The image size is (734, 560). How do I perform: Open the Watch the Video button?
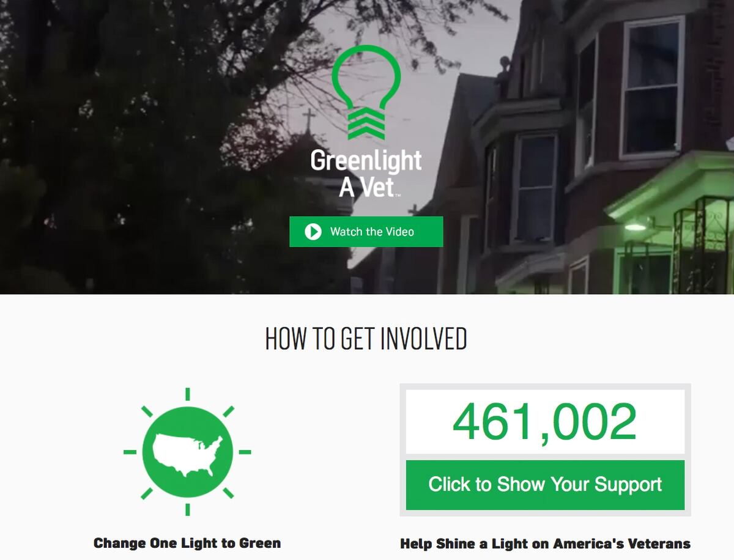tap(366, 232)
